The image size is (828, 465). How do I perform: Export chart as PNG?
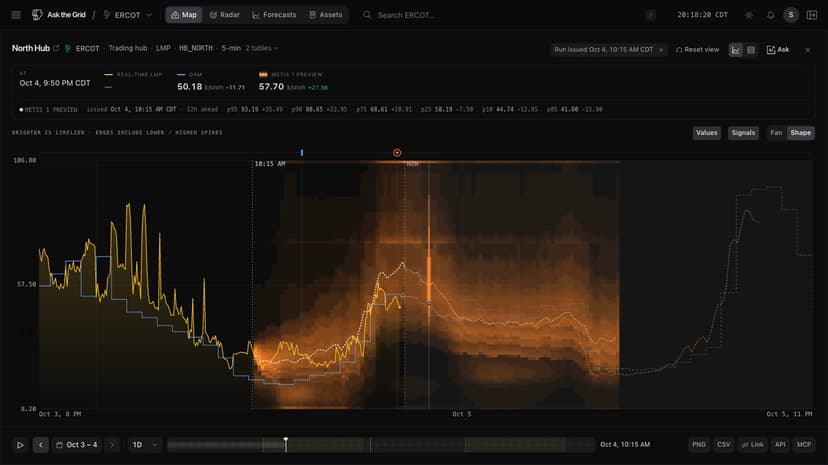699,445
